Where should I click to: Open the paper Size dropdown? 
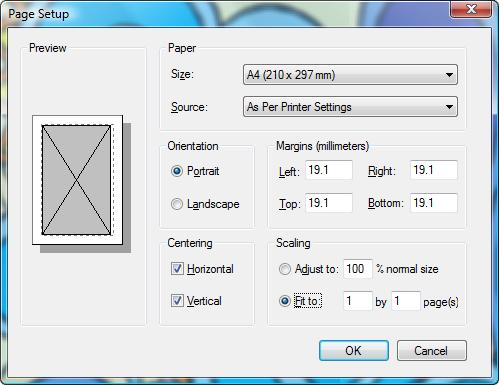pos(350,75)
